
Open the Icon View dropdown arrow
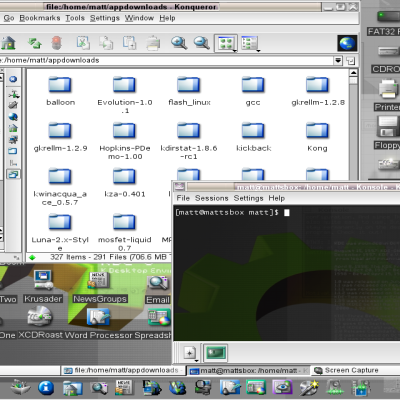tap(235, 51)
